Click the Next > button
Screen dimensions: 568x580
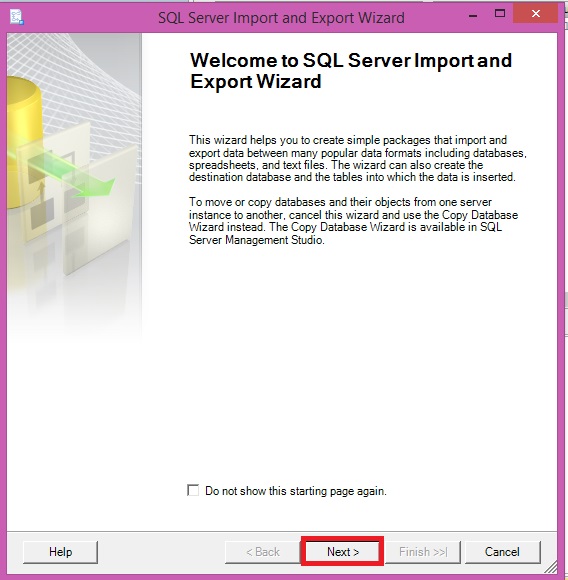point(342,552)
